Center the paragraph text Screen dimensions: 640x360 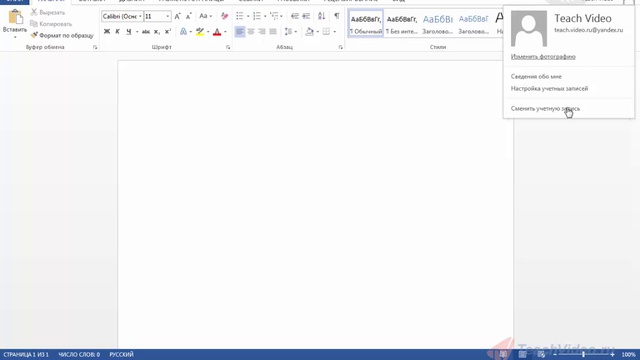click(x=251, y=31)
